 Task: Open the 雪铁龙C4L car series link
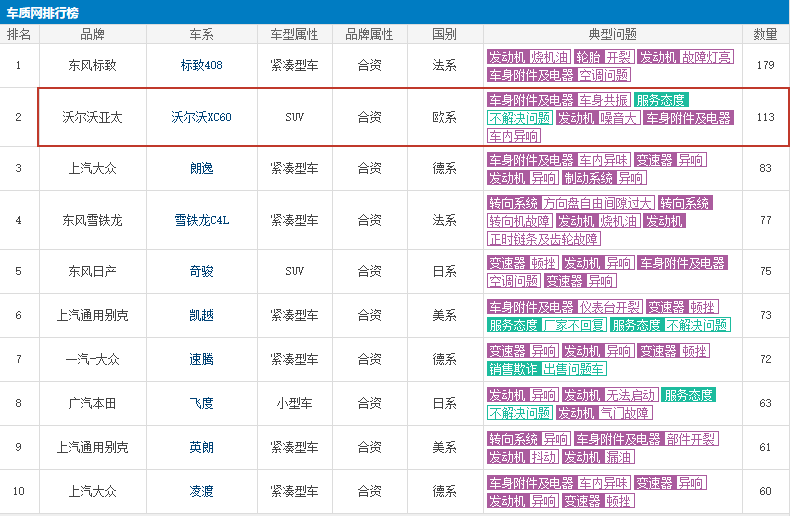coord(202,220)
